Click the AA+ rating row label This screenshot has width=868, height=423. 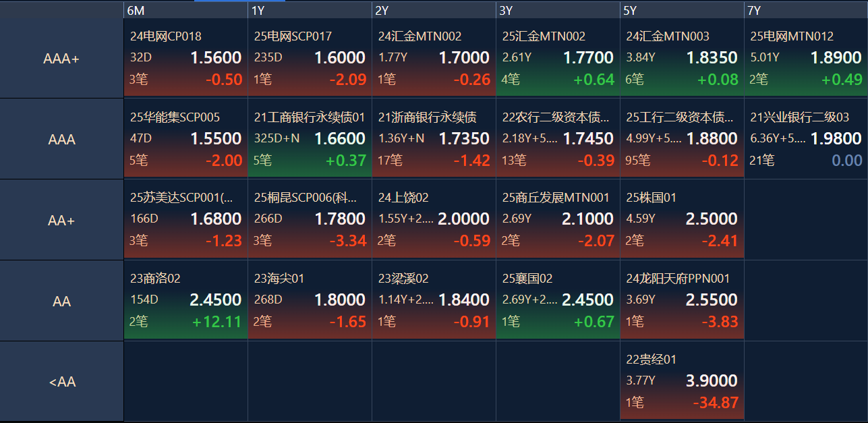(x=61, y=220)
